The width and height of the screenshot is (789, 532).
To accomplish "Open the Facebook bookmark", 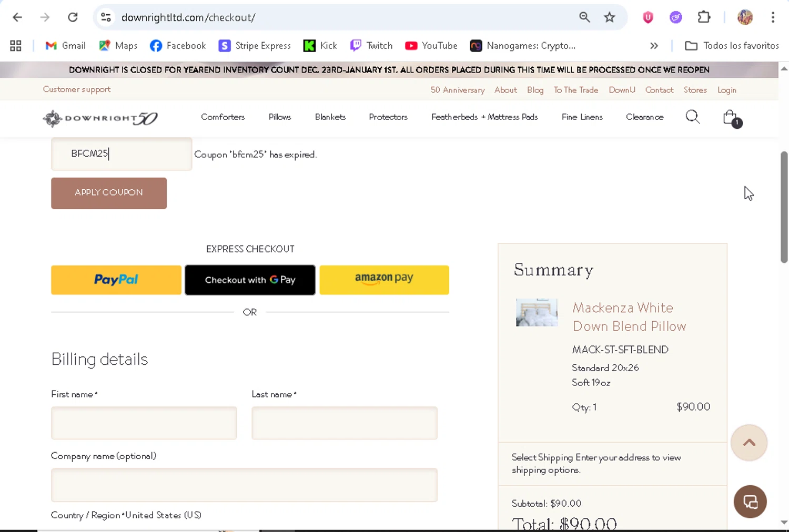I will pos(178,46).
